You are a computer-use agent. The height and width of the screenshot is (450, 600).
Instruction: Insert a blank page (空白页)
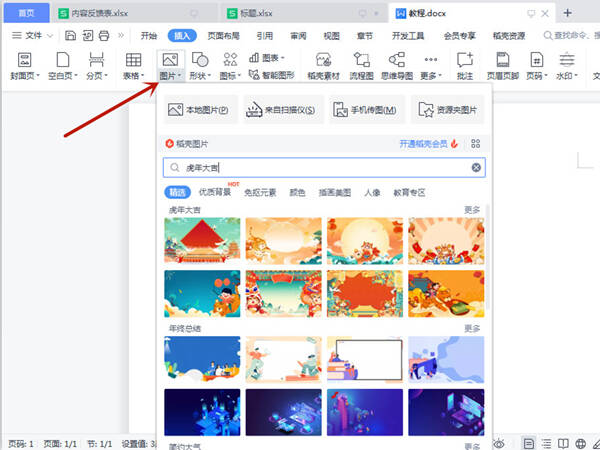coord(63,66)
